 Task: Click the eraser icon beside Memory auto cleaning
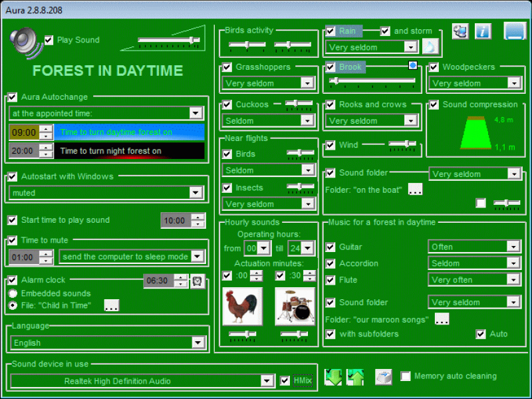(383, 377)
